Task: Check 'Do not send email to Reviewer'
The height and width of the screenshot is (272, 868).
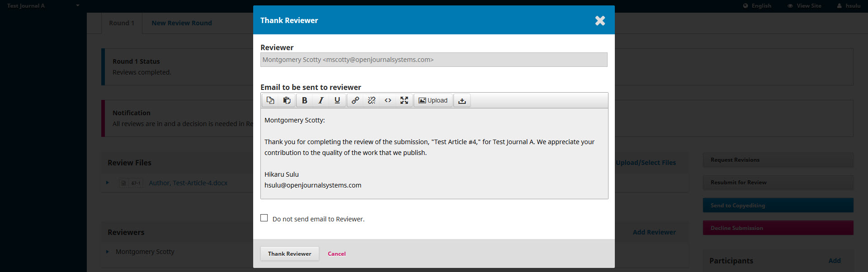Action: [264, 218]
